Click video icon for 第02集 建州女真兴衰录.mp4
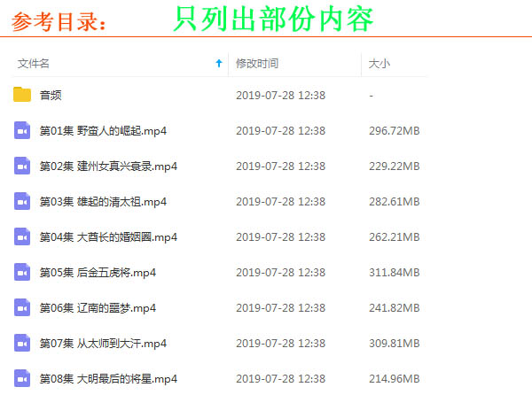 (22, 166)
